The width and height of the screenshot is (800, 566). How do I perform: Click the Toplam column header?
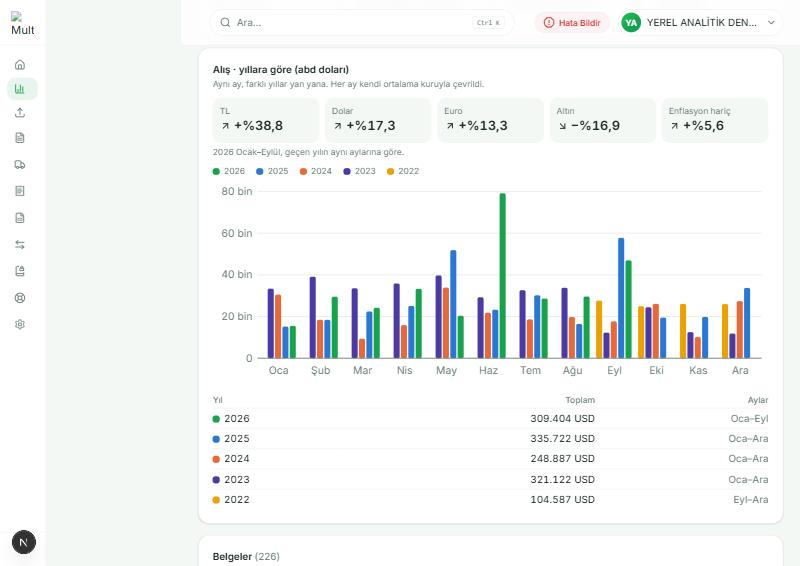(580, 400)
